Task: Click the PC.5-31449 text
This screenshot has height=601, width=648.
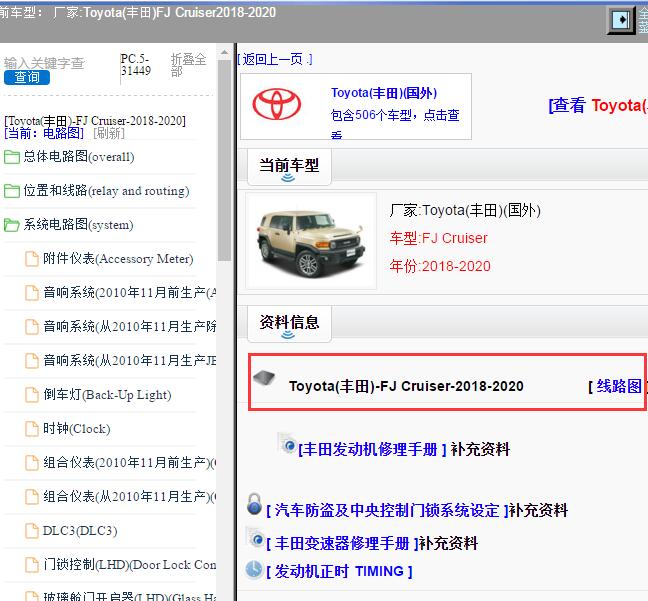Action: tap(136, 64)
